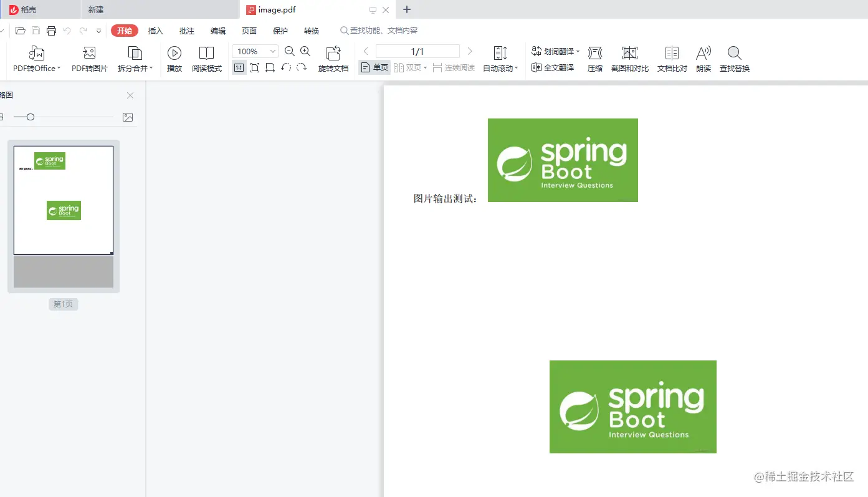Click the 1/1 page number field

coord(417,51)
